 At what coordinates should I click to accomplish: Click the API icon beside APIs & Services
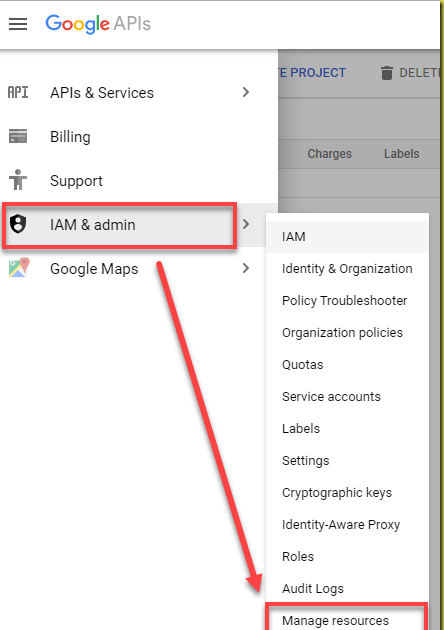click(x=18, y=92)
